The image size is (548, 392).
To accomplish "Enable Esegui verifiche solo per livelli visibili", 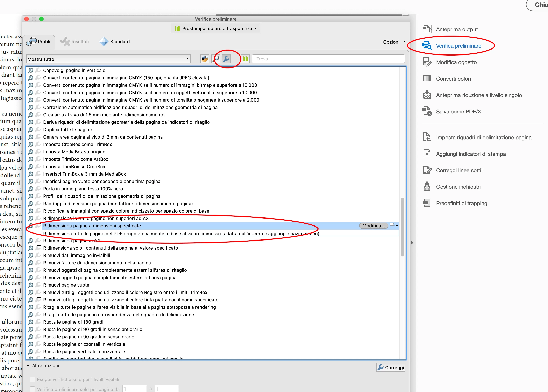I will tap(32, 379).
